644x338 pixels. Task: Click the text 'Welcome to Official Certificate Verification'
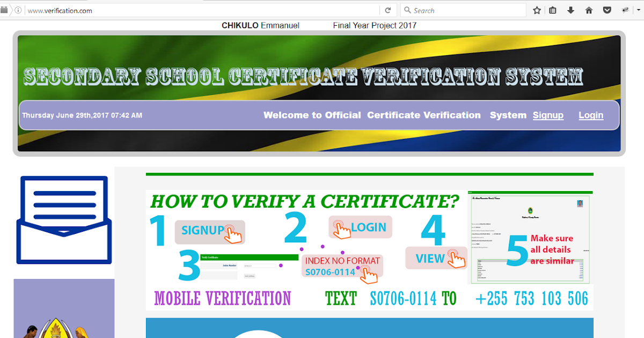372,115
